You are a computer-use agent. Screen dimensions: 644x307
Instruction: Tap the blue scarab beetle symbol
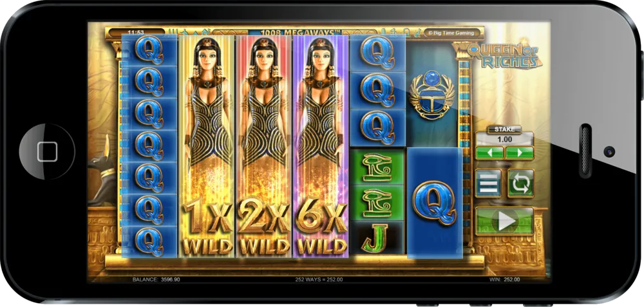(432, 95)
